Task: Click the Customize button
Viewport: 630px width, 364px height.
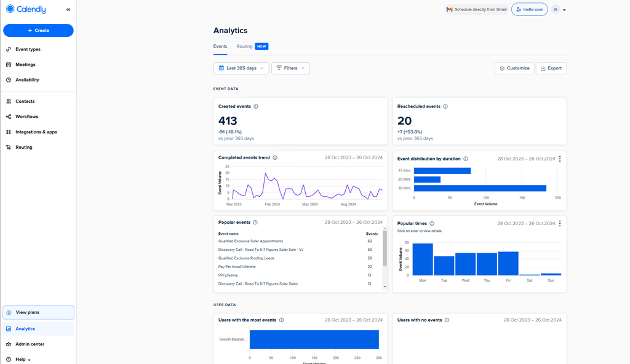Action: (514, 68)
